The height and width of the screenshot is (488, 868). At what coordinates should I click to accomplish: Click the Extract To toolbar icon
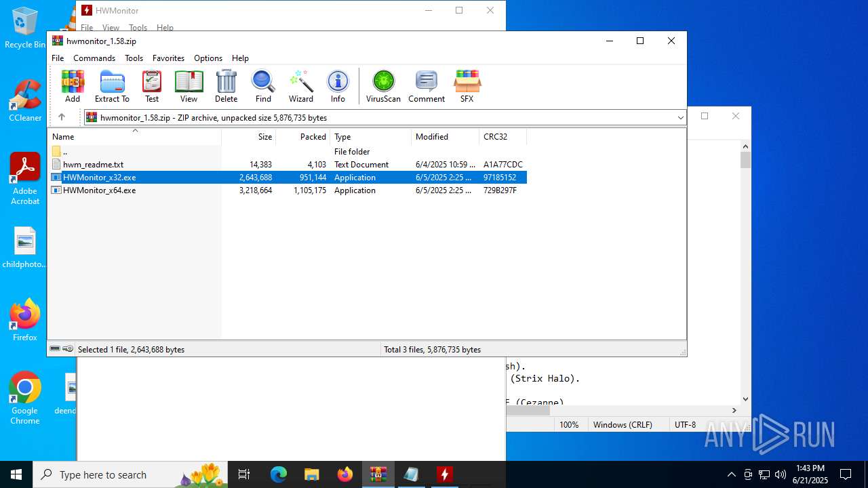[x=112, y=86]
